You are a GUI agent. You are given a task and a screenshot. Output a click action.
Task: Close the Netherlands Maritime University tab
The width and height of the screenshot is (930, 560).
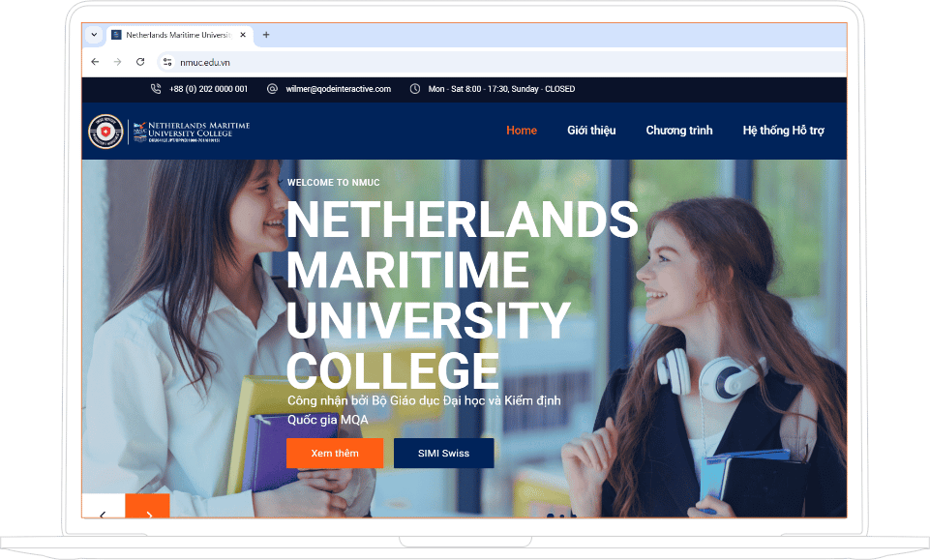click(x=243, y=35)
